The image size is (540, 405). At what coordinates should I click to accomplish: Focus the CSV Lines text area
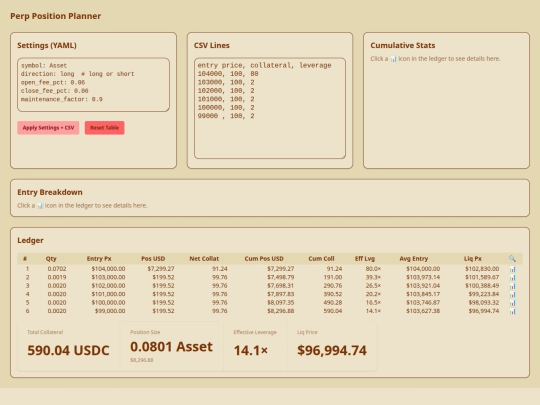coord(270,108)
